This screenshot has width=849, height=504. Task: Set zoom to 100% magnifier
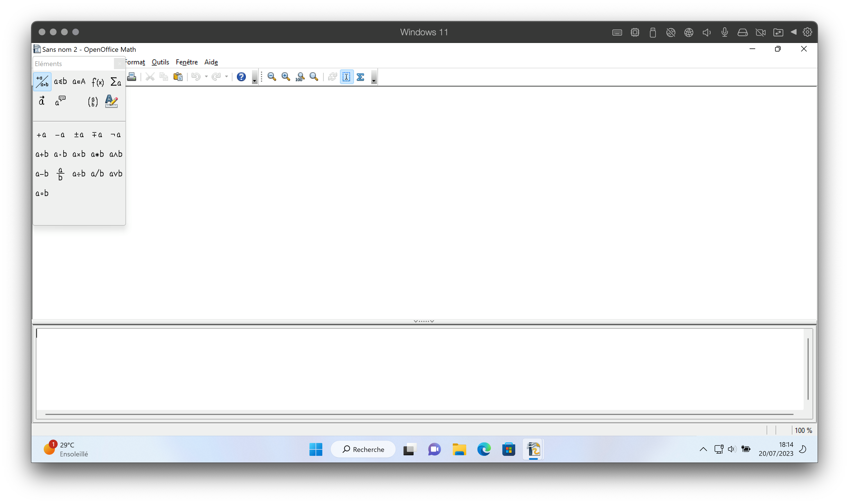click(300, 77)
